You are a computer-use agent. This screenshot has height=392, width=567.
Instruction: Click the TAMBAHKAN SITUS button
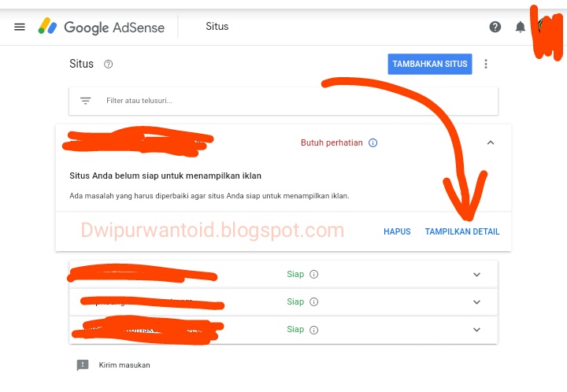430,64
